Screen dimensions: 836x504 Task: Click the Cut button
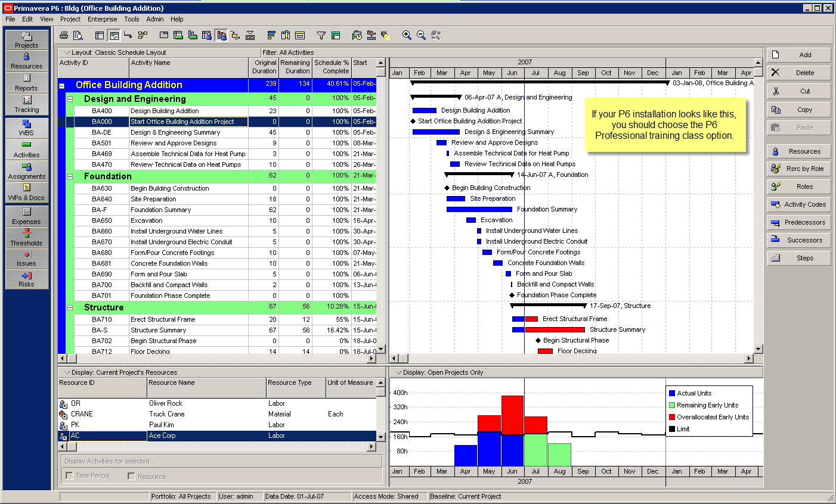798,91
